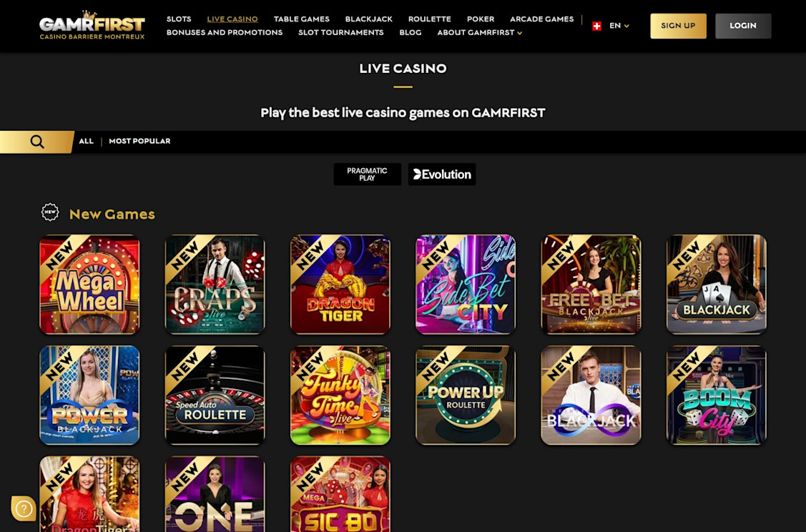Viewport: 806px width, 532px height.
Task: Open the Boom City game tile
Action: 717,395
